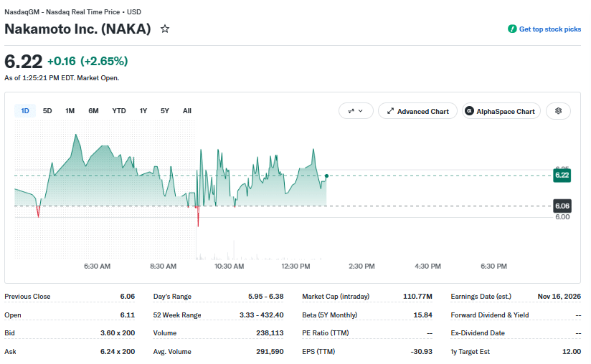Image resolution: width=591 pixels, height=364 pixels.
Task: Select the 1D time range tab
Action: tap(25, 110)
